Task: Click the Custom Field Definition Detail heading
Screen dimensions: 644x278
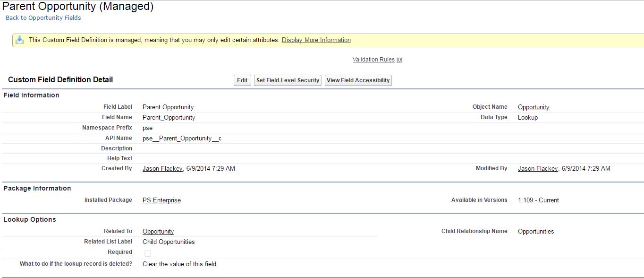Action: click(x=60, y=80)
